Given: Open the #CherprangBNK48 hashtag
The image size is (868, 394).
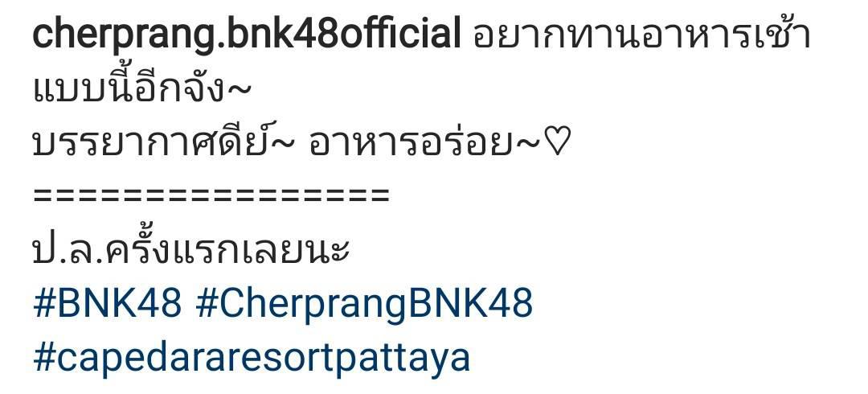Looking at the screenshot, I should [x=364, y=305].
